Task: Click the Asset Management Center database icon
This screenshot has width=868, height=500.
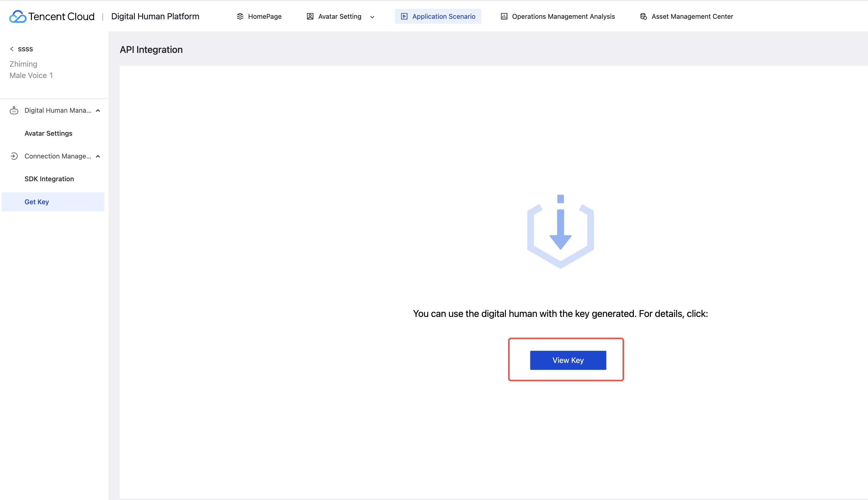Action: [643, 16]
